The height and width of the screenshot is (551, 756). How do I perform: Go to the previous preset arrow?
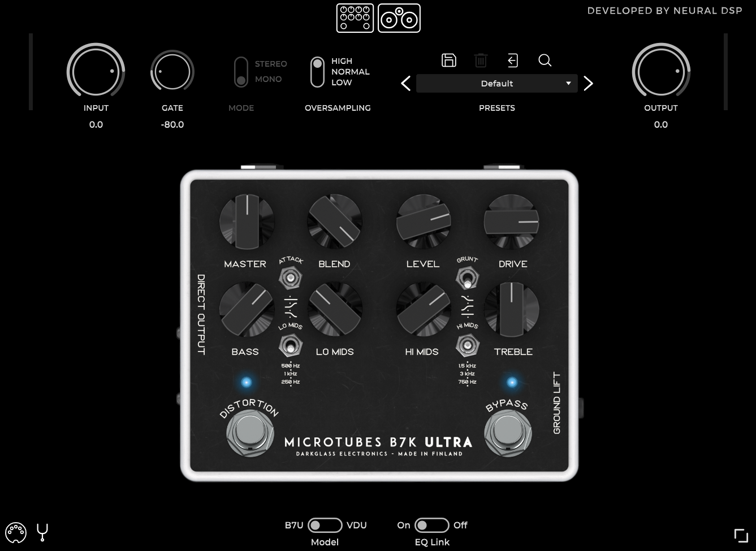coord(406,84)
